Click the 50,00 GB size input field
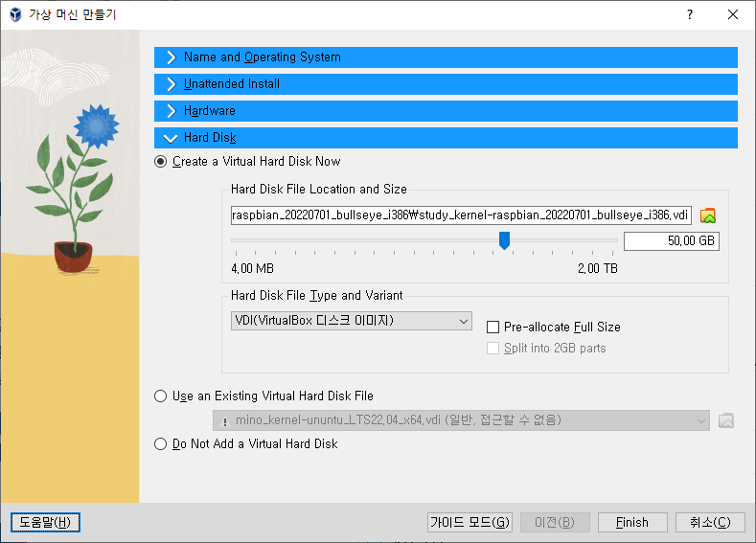This screenshot has height=543, width=756. coord(671,241)
